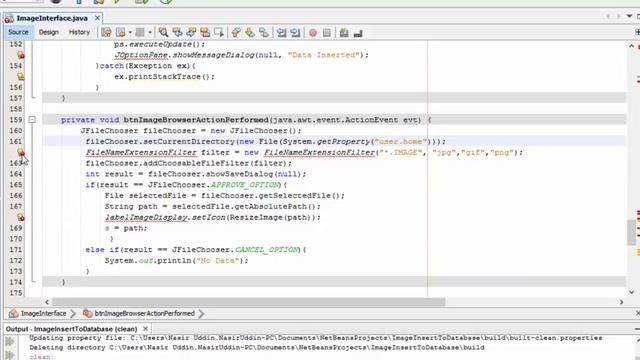Close the ImageInterface.java tab
The width and height of the screenshot is (640, 360).
click(x=97, y=18)
